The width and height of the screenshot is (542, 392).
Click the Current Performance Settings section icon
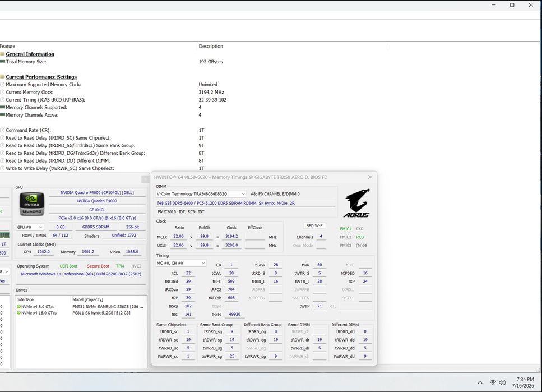click(2, 77)
